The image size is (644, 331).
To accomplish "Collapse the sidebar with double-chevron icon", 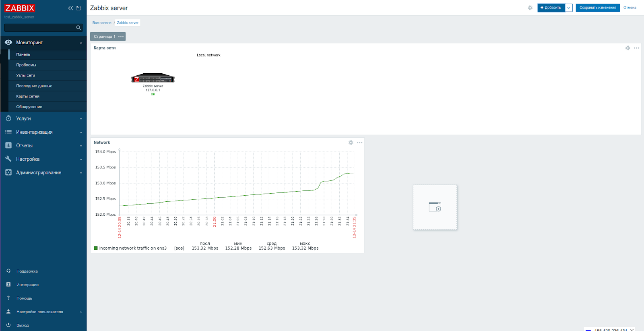I will 70,8.
